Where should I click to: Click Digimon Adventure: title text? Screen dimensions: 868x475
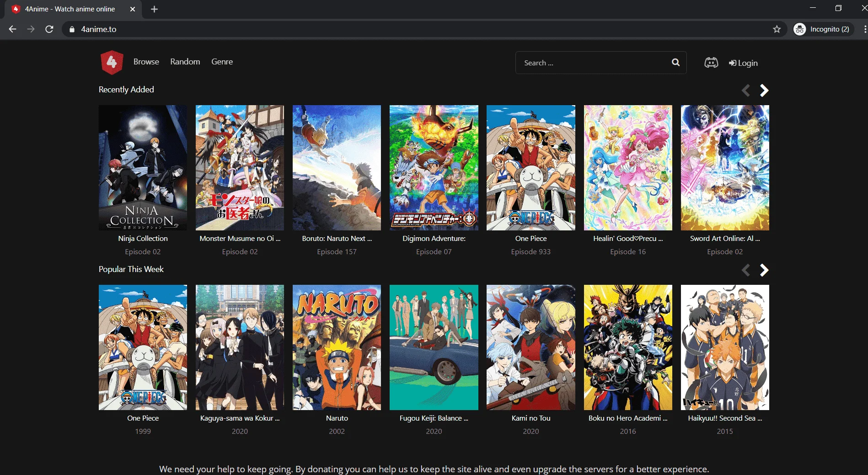pos(434,238)
